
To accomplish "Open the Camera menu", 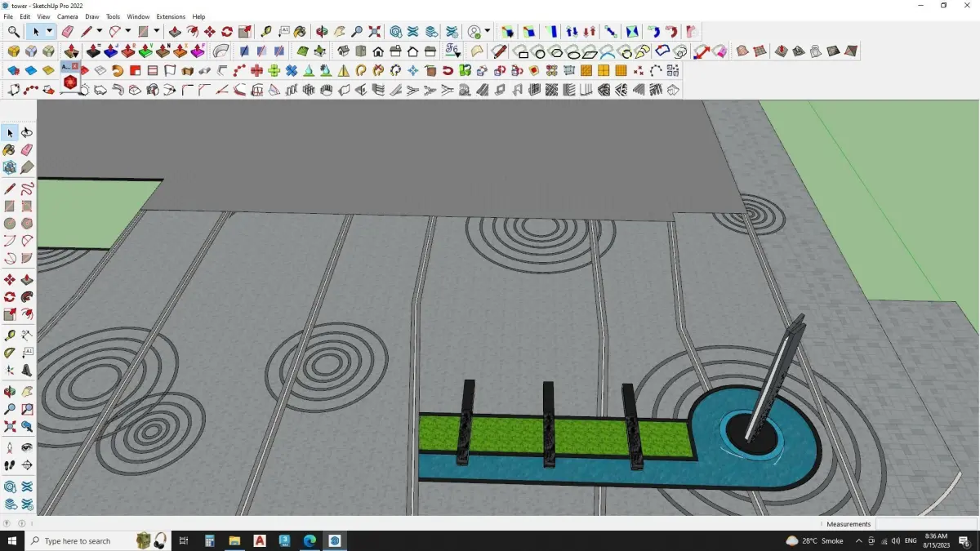I will click(x=68, y=16).
